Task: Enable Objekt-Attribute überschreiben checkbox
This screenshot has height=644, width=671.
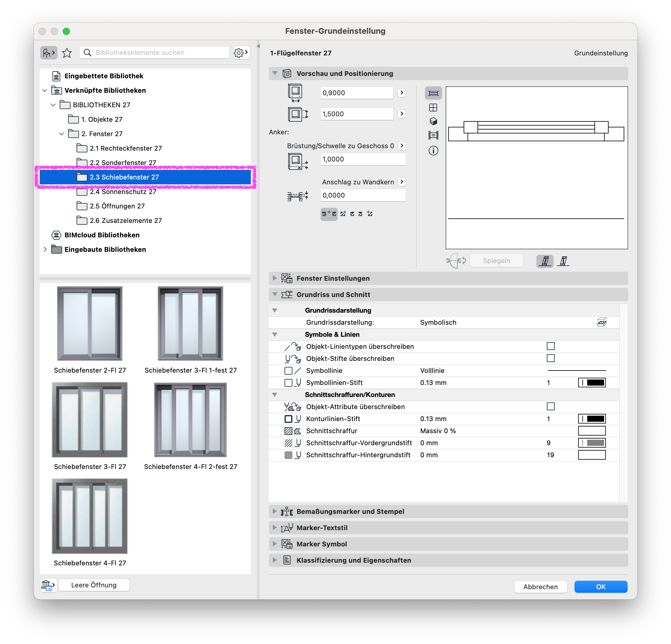Action: 550,407
